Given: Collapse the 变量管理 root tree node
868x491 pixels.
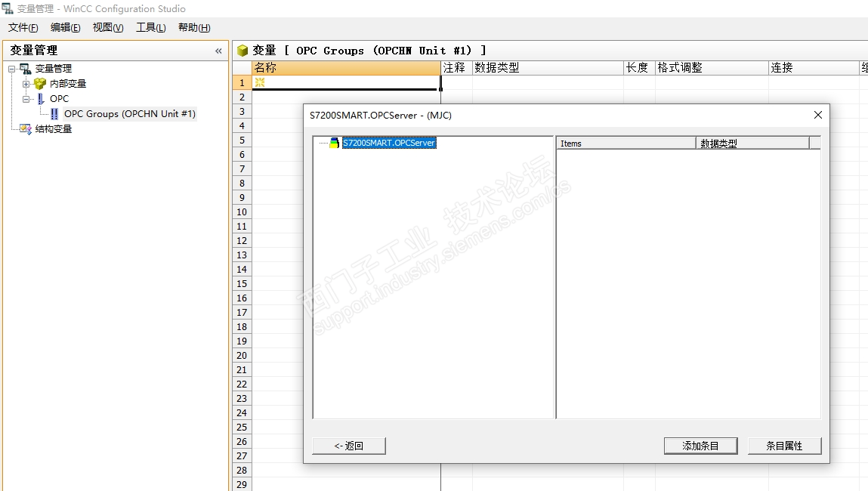Looking at the screenshot, I should coord(11,69).
